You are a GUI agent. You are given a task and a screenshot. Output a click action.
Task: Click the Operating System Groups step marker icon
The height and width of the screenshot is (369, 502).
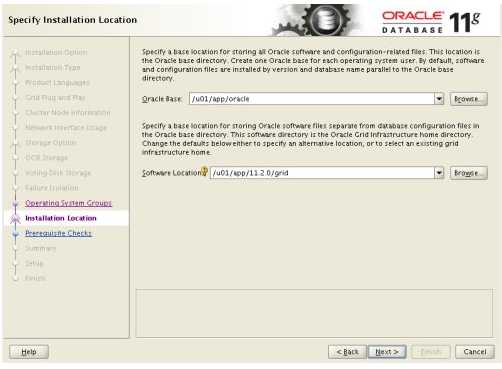pyautogui.click(x=15, y=203)
